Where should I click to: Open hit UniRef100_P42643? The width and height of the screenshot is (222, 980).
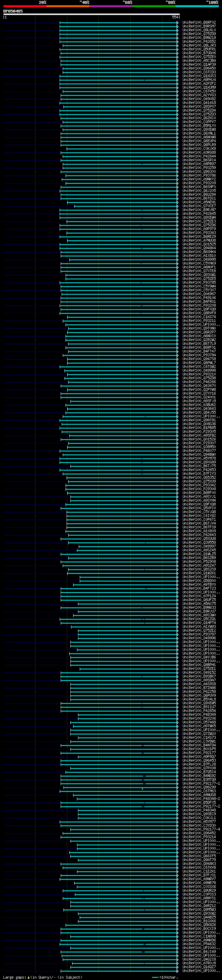point(199,535)
